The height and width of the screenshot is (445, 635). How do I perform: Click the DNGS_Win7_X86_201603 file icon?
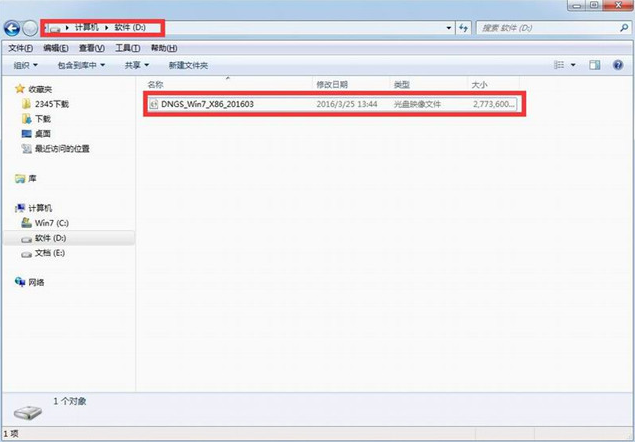(153, 104)
